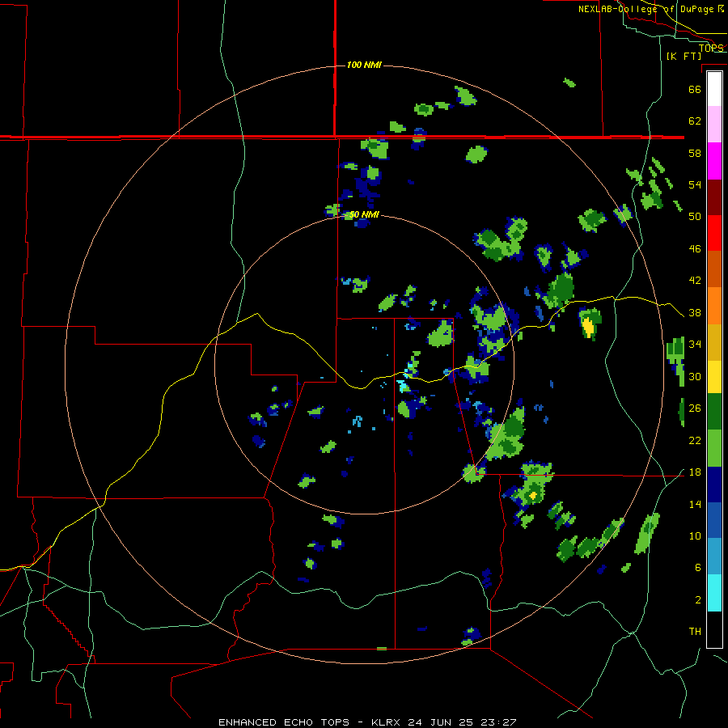Click the TOPS legend title
The width and height of the screenshot is (728, 728).
coord(711,48)
